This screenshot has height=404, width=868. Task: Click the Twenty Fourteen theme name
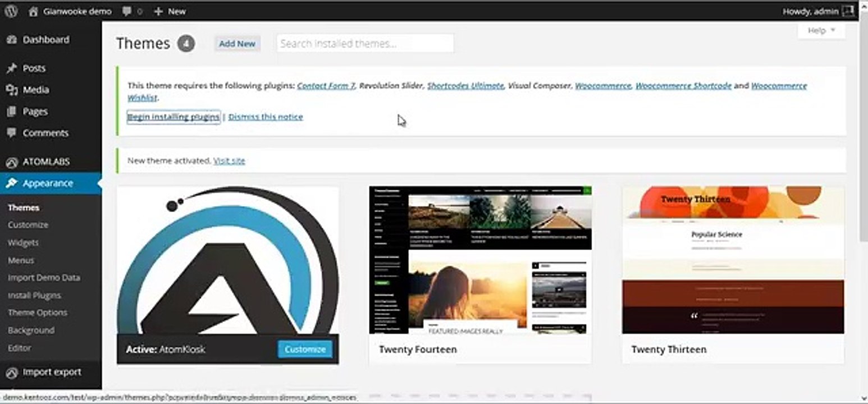[x=418, y=350]
